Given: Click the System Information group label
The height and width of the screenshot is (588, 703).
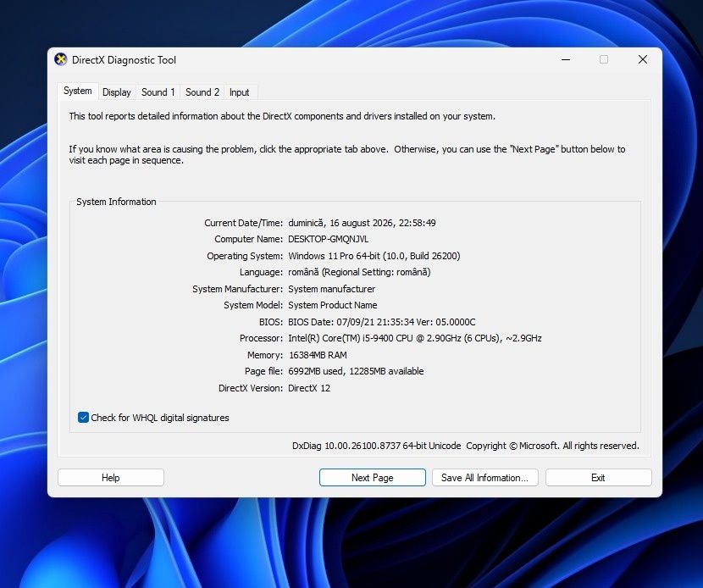Looking at the screenshot, I should (x=116, y=202).
